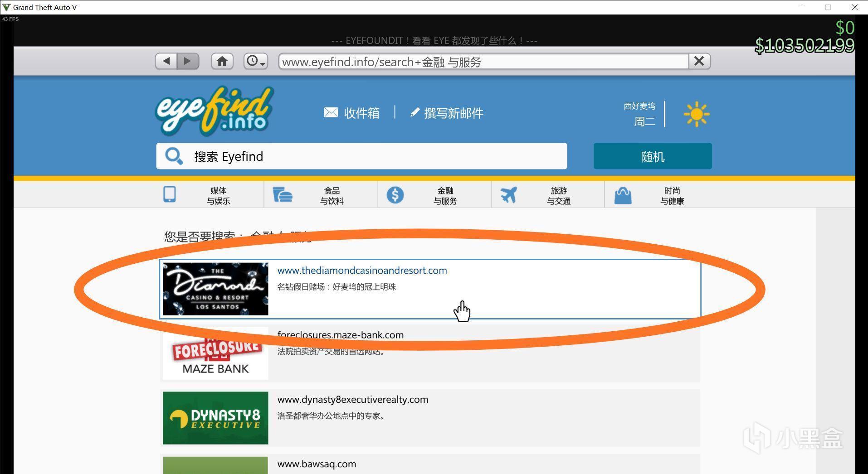Open 撰写新邮件 to compose email
Image resolution: width=868 pixels, height=474 pixels.
[x=454, y=113]
